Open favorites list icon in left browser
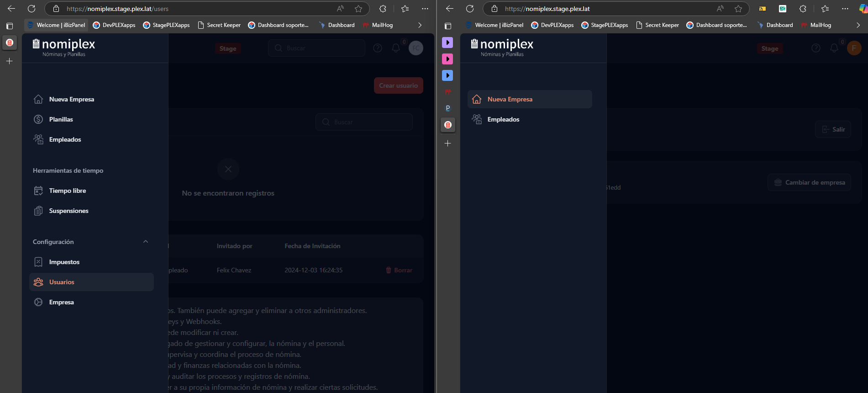The image size is (868, 393). [x=405, y=9]
